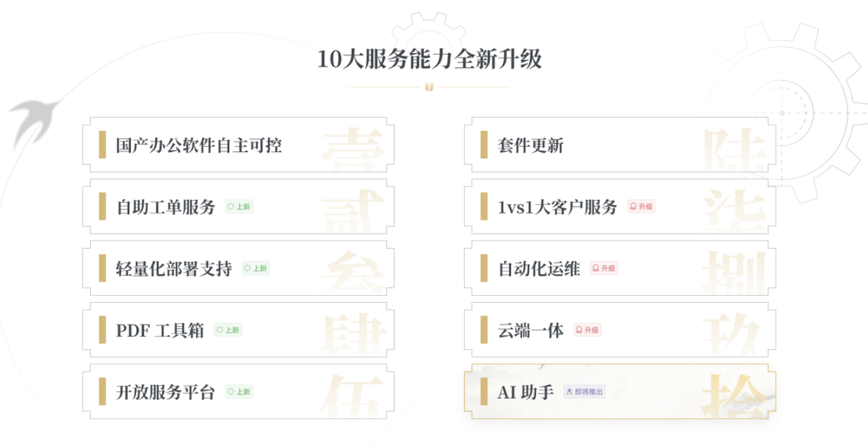Click the 上新 badge beside 轻量化部署支持
The image size is (868, 448).
pos(256,268)
